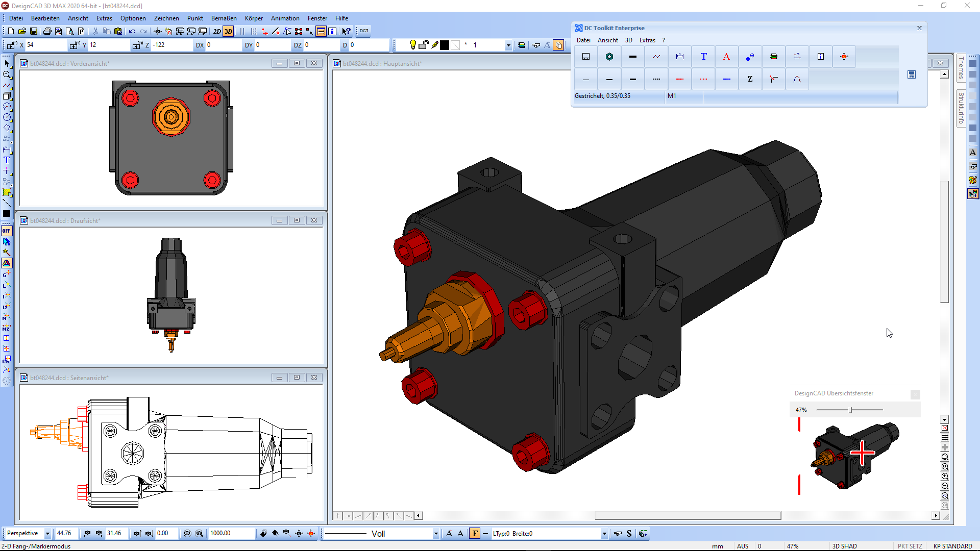Click the Hauptansicht horizontal scrollbar

(688, 516)
